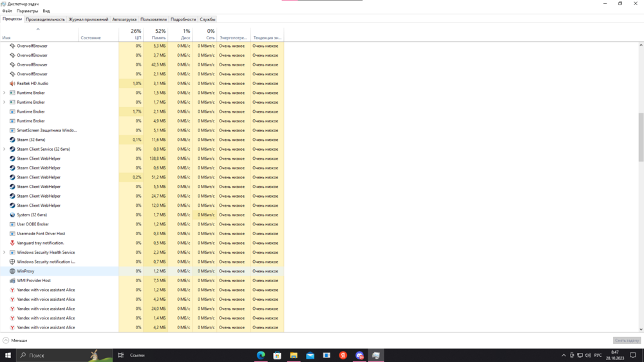Open Task View on the taskbar
The width and height of the screenshot is (644, 362).
120,356
